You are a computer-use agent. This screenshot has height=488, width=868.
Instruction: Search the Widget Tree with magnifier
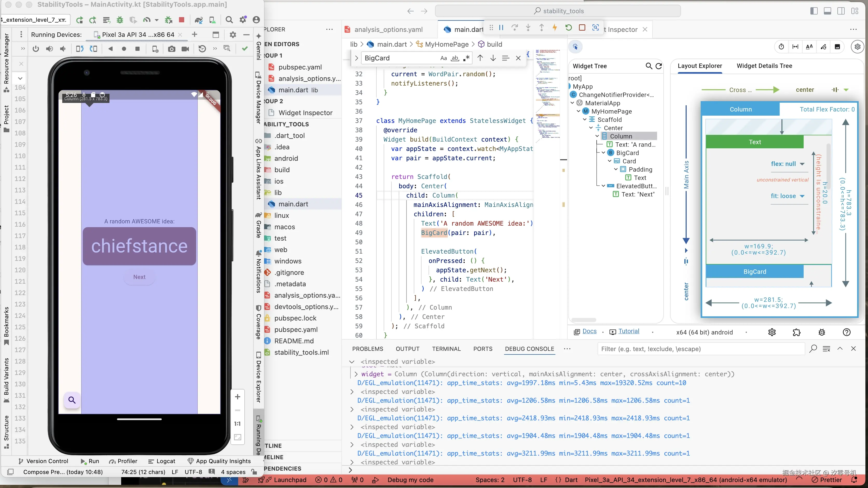[649, 66]
